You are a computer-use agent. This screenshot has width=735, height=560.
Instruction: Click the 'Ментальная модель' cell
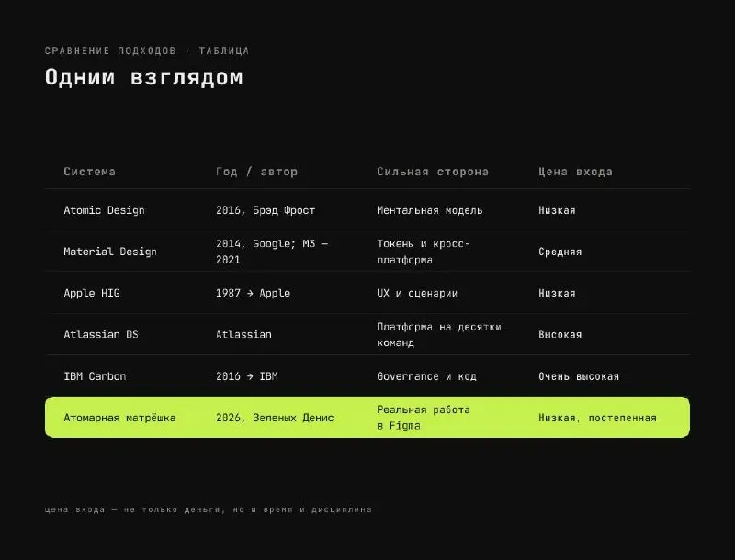pyautogui.click(x=429, y=210)
